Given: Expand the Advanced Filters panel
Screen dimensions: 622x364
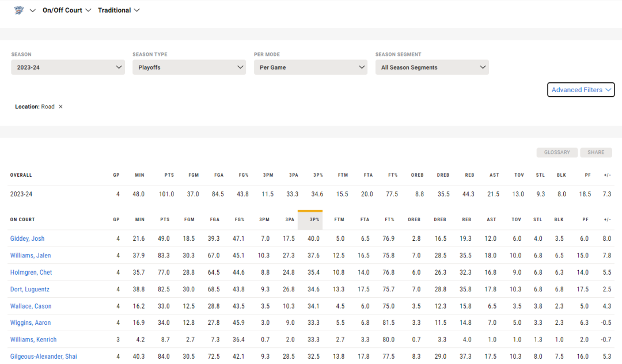Looking at the screenshot, I should [x=581, y=90].
